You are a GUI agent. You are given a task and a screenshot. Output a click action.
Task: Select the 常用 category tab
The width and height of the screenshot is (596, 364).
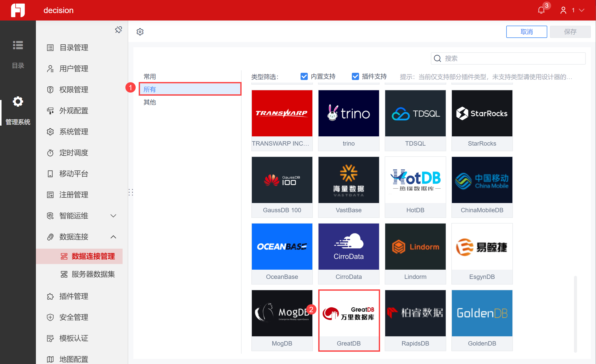point(150,77)
